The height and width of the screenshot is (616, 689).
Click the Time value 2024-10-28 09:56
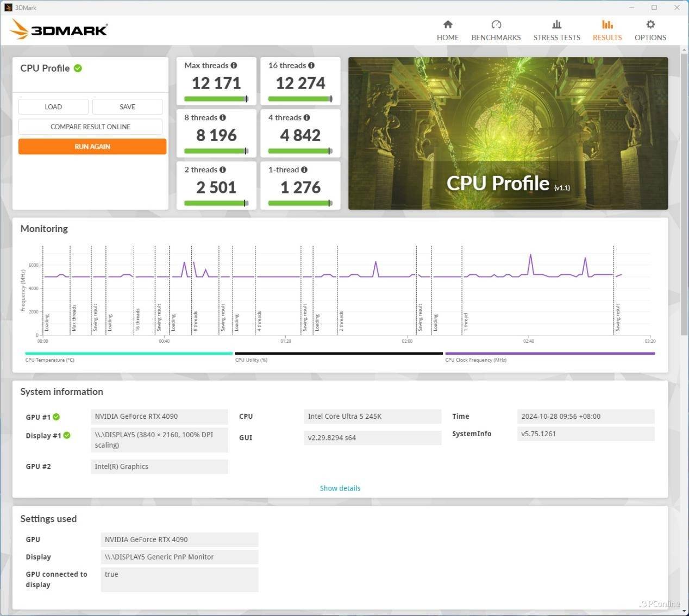(586, 417)
